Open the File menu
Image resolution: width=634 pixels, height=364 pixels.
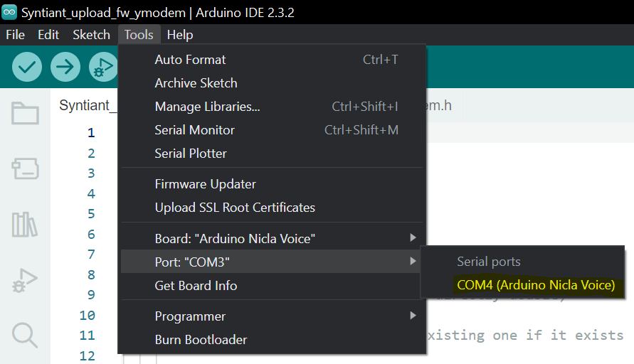tap(15, 35)
